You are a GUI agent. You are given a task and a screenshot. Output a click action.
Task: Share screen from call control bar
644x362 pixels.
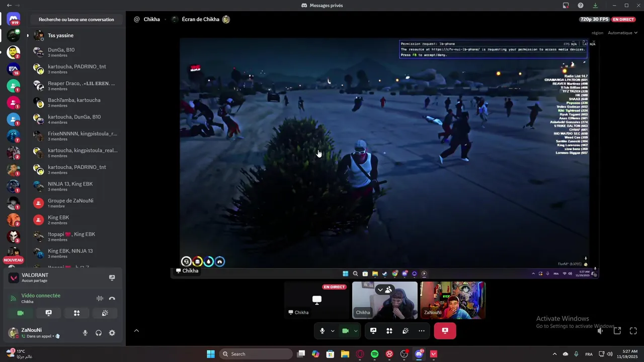coord(373,331)
